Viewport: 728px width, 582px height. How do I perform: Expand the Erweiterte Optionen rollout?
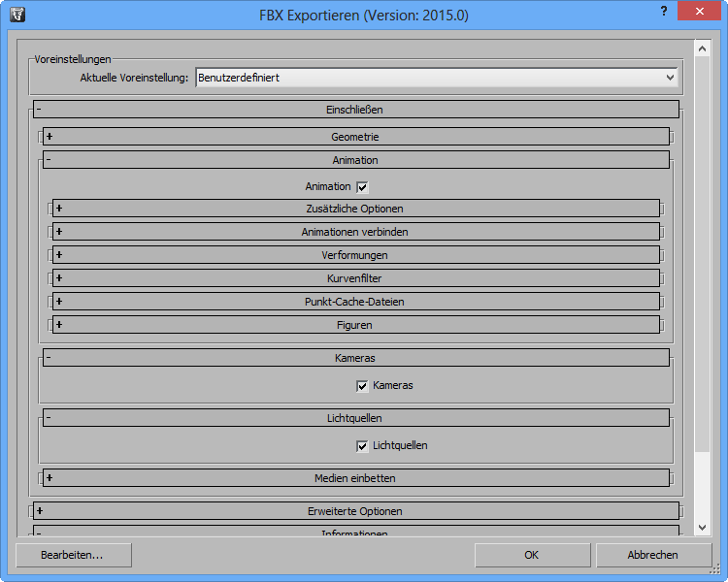pyautogui.click(x=356, y=511)
